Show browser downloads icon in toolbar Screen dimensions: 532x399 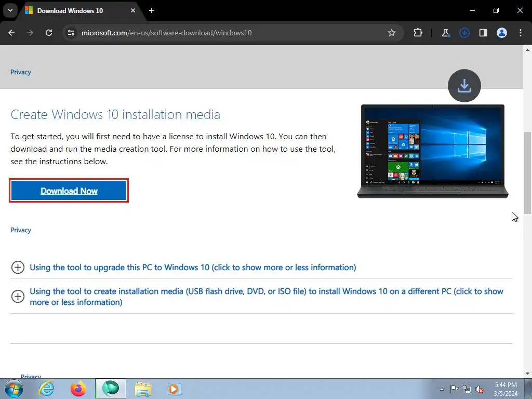tap(464, 33)
